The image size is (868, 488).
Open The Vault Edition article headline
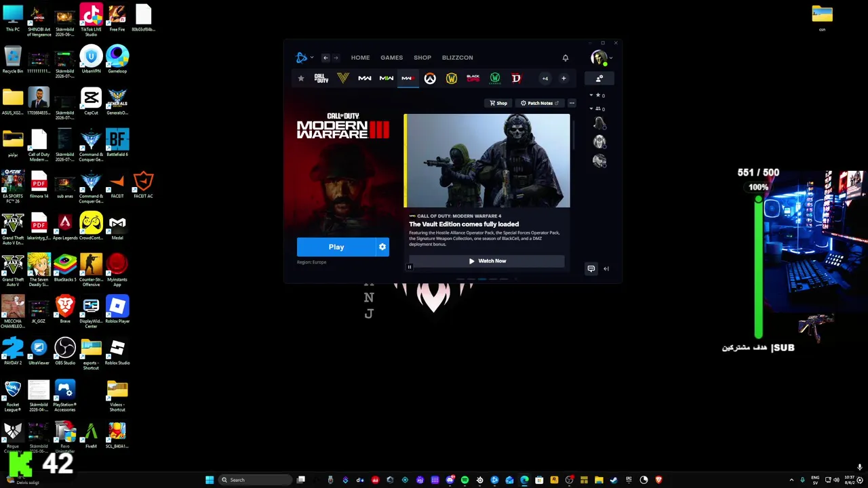click(x=464, y=224)
